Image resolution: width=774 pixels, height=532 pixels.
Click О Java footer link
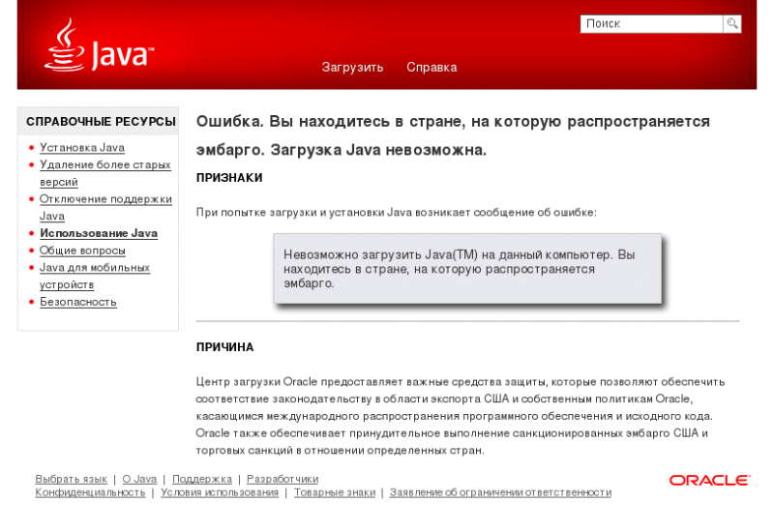pos(139,479)
